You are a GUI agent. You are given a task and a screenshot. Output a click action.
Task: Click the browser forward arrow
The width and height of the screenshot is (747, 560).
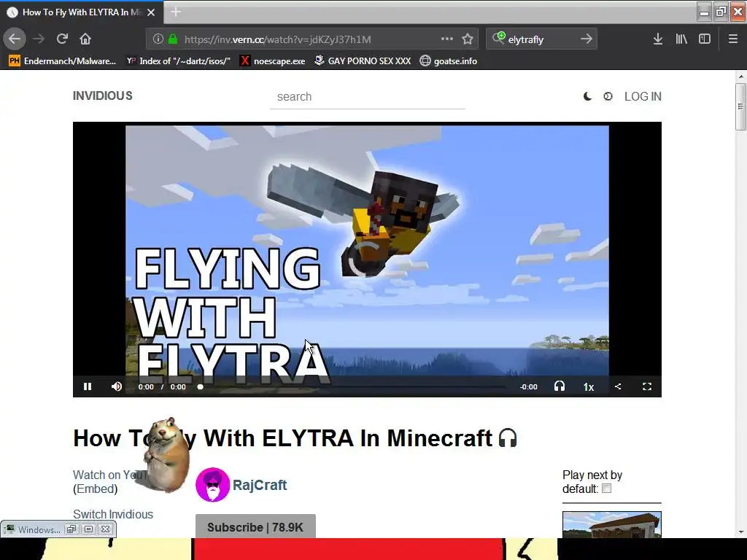pyautogui.click(x=39, y=39)
